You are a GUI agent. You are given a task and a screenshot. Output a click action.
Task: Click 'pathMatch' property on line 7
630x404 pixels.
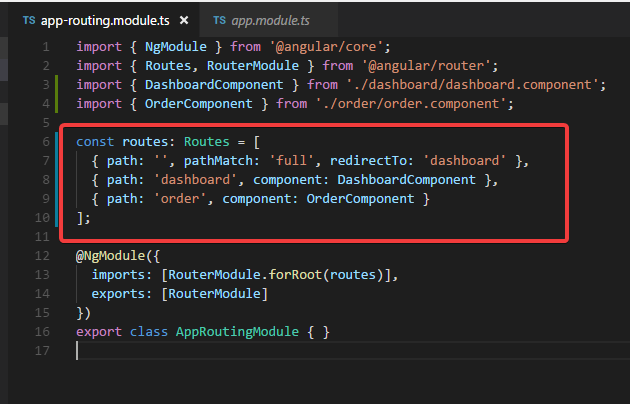(x=218, y=161)
